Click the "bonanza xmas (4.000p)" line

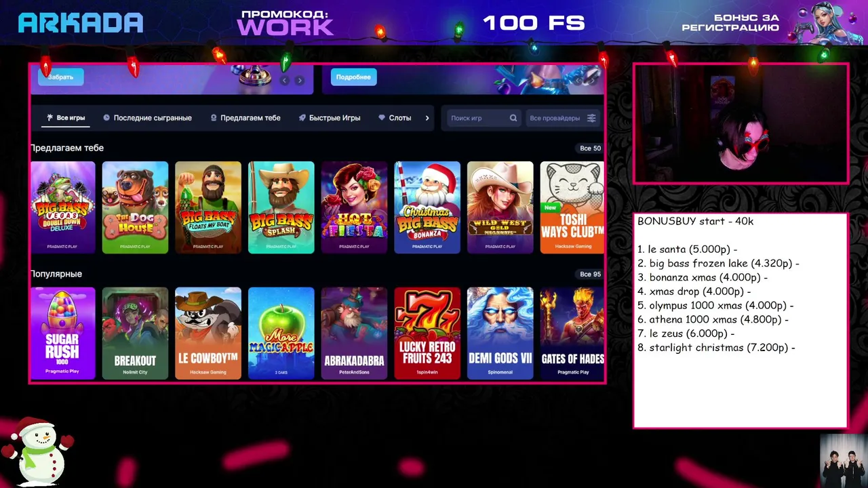point(703,277)
